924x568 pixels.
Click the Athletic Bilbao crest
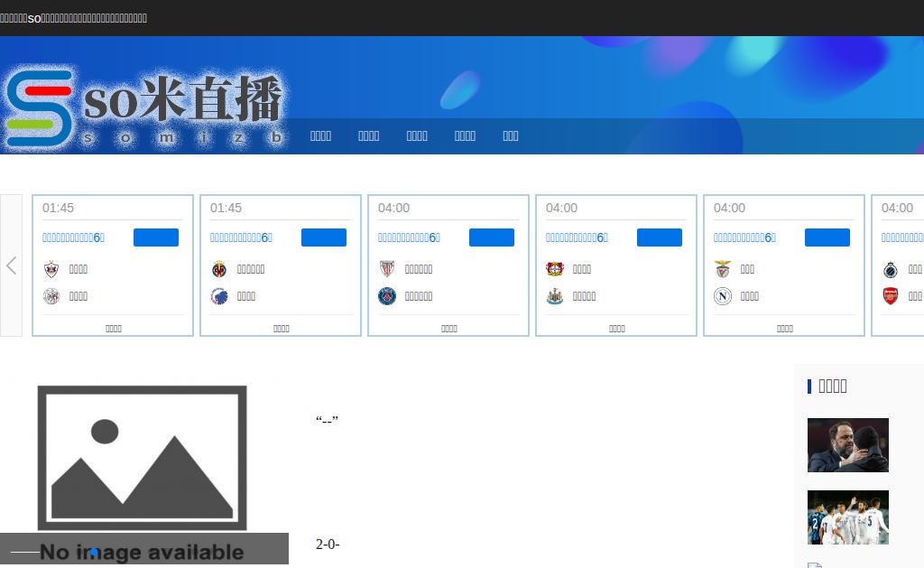pos(386,269)
